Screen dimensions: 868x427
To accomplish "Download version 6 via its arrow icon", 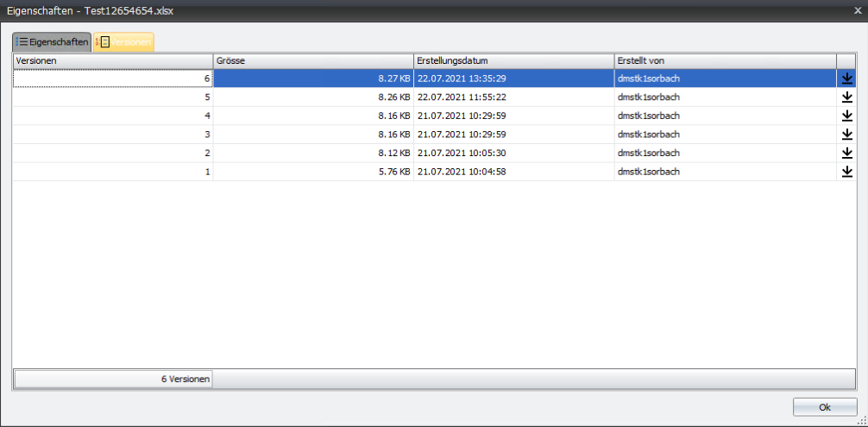I will pos(846,78).
